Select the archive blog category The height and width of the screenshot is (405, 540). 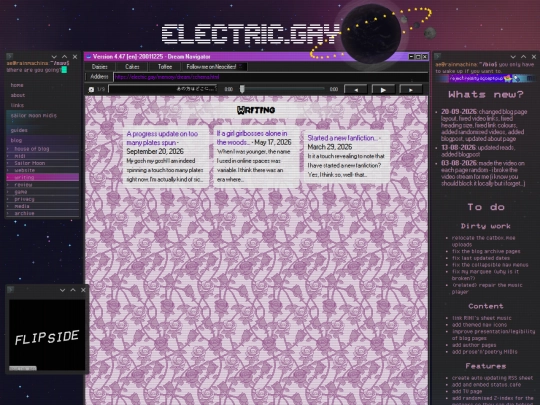coord(24,213)
